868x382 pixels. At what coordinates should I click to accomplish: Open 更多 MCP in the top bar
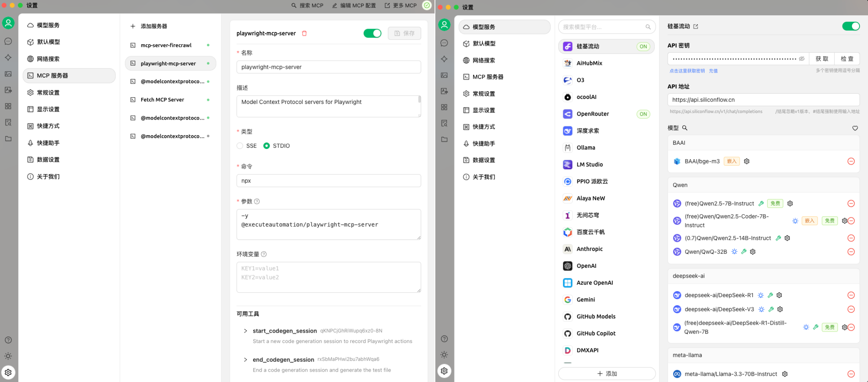click(x=401, y=5)
